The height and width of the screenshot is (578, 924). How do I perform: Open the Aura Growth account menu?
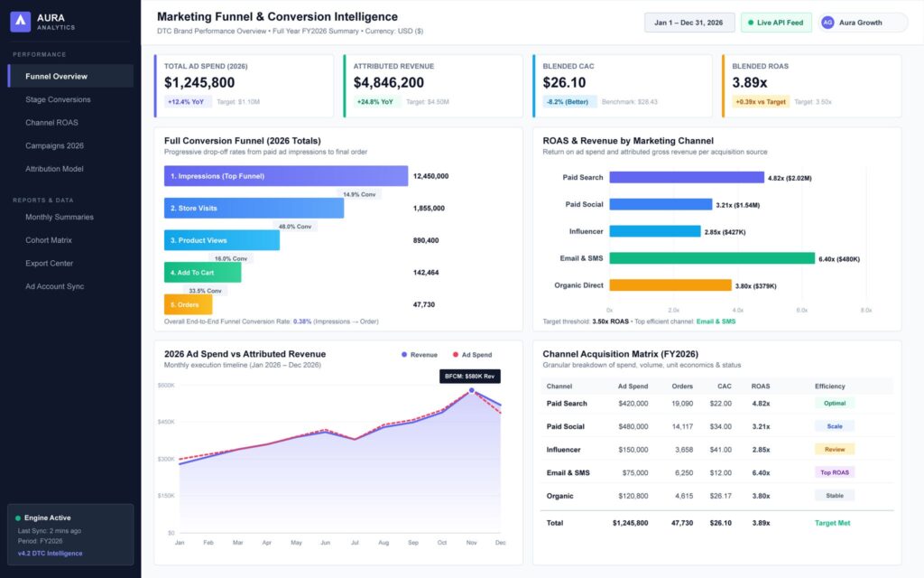coord(863,23)
